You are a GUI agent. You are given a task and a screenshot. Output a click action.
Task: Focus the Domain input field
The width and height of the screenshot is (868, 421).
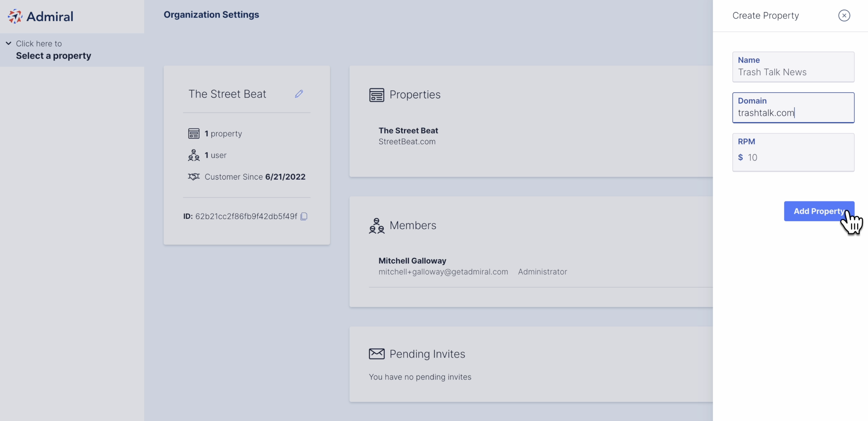pos(793,108)
